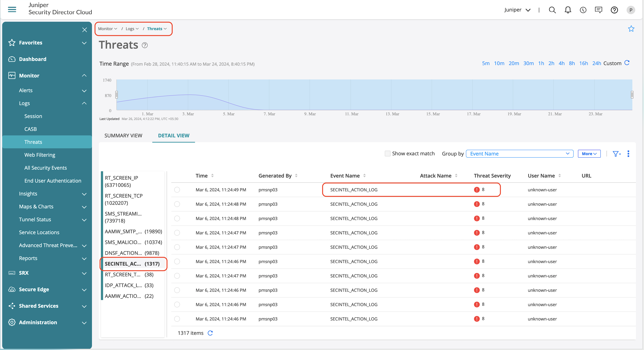Select RT_SCREEN_TCP event group
644x350 pixels.
pos(124,199)
